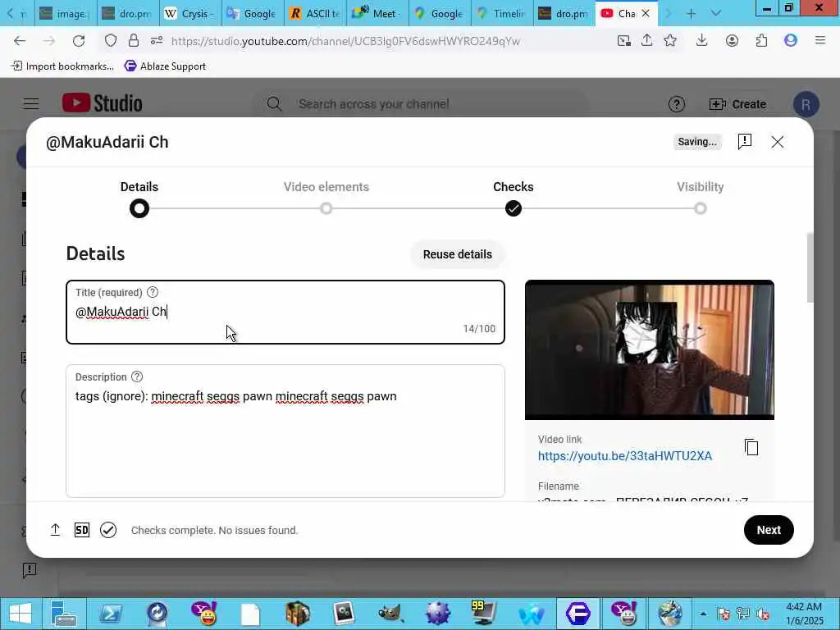Open the picture-in-picture icon in address bar
The width and height of the screenshot is (840, 630).
[x=623, y=41]
